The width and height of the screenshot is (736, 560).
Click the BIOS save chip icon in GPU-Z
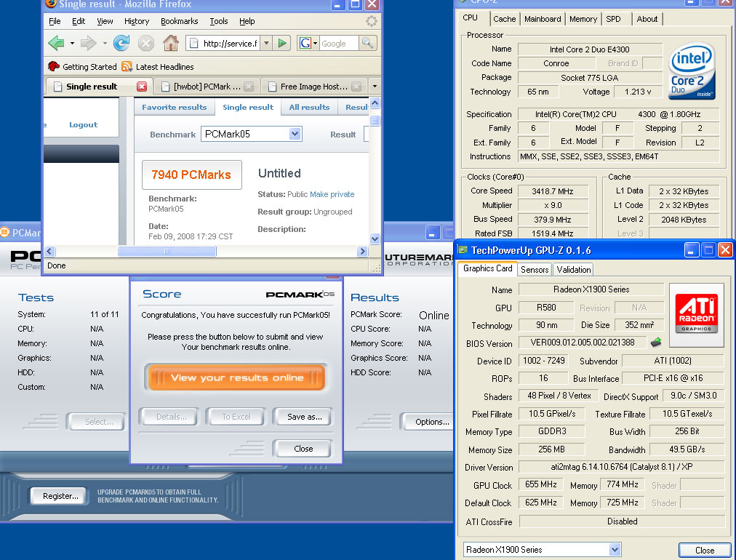click(656, 343)
